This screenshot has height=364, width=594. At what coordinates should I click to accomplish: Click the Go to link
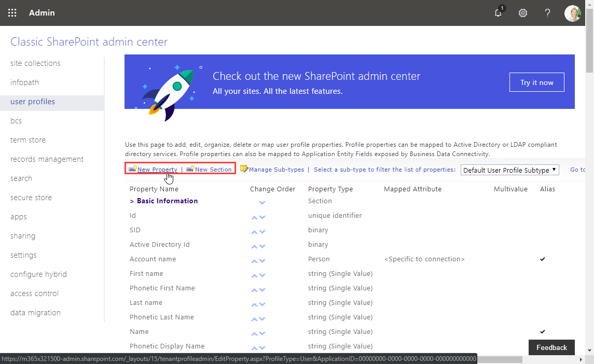coord(578,170)
